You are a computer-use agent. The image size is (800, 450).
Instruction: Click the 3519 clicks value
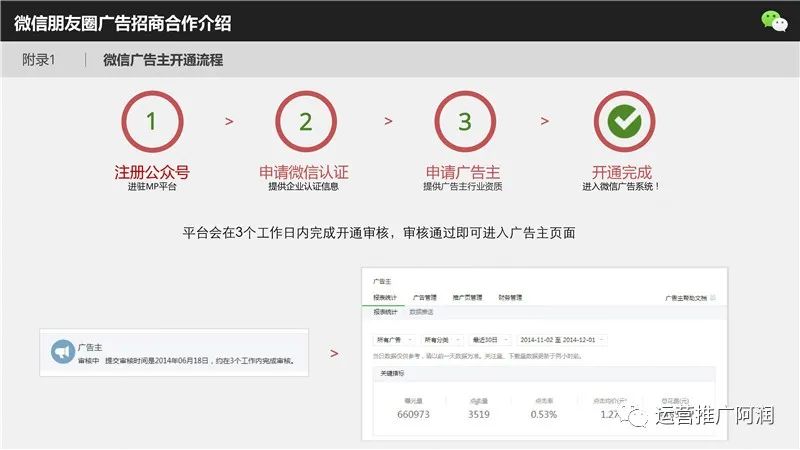[x=479, y=414]
